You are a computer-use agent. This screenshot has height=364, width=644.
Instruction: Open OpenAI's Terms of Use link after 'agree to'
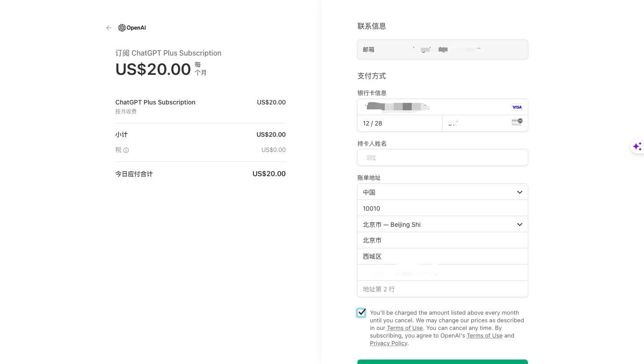pos(484,336)
